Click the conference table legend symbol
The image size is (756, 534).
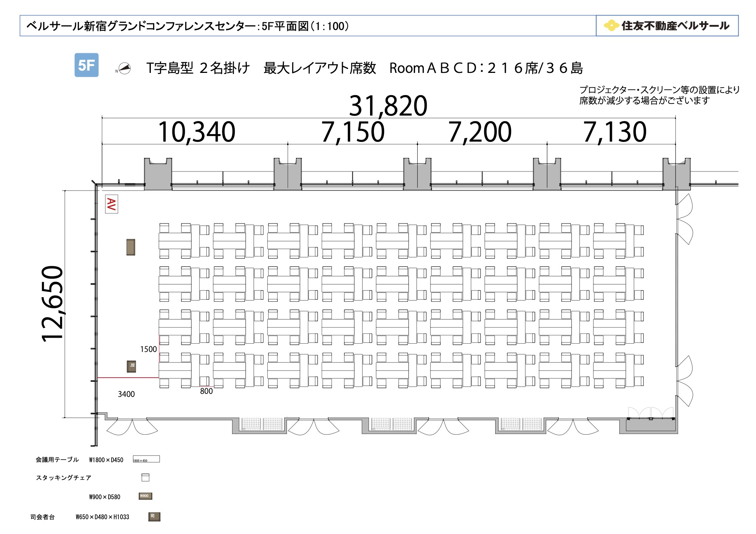(x=146, y=459)
